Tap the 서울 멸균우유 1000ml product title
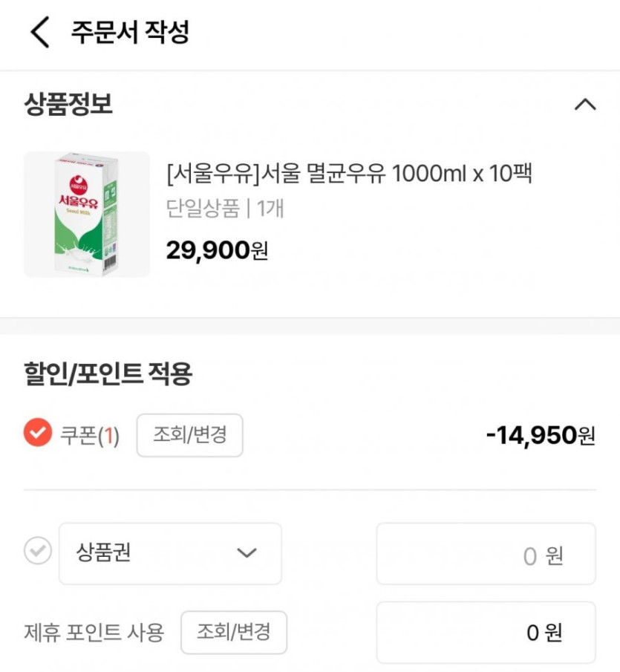The height and width of the screenshot is (672, 620). click(350, 174)
